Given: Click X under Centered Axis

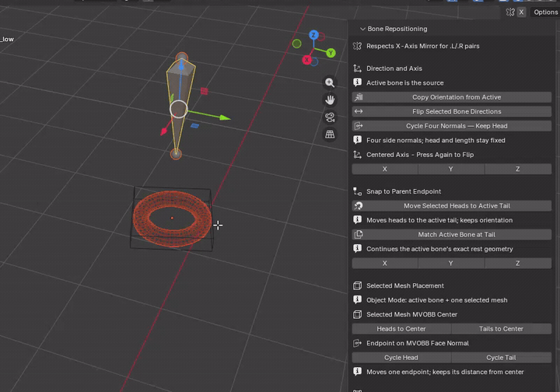Looking at the screenshot, I should [x=385, y=169].
